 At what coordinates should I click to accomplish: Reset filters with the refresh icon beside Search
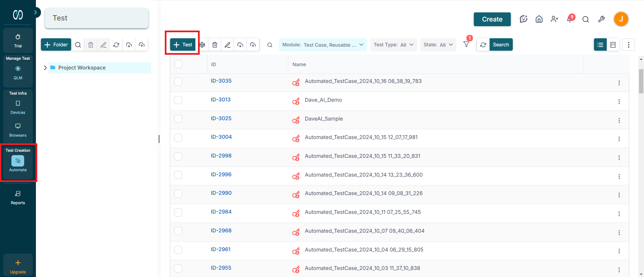[483, 45]
